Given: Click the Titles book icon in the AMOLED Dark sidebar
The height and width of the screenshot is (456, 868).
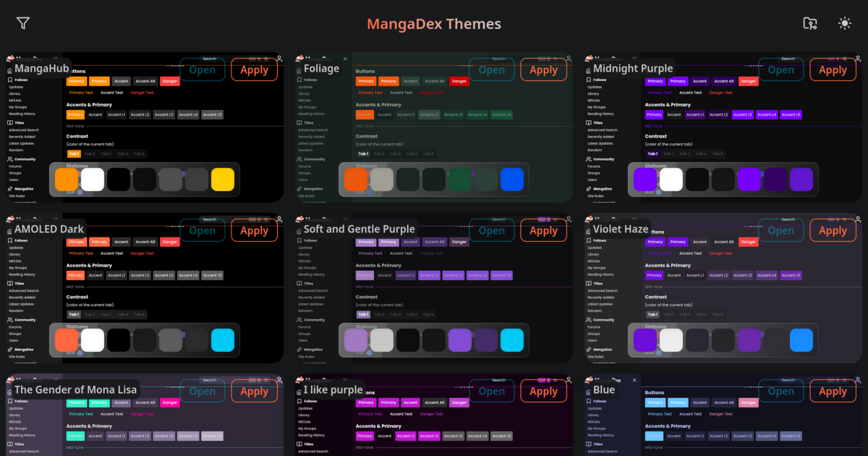Looking at the screenshot, I should click(9, 284).
